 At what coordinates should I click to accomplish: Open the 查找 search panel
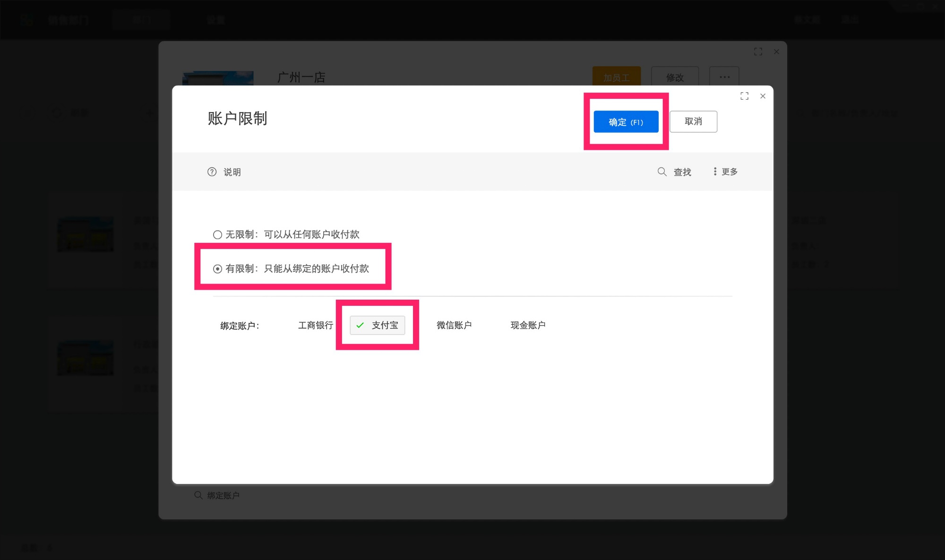[x=681, y=172]
